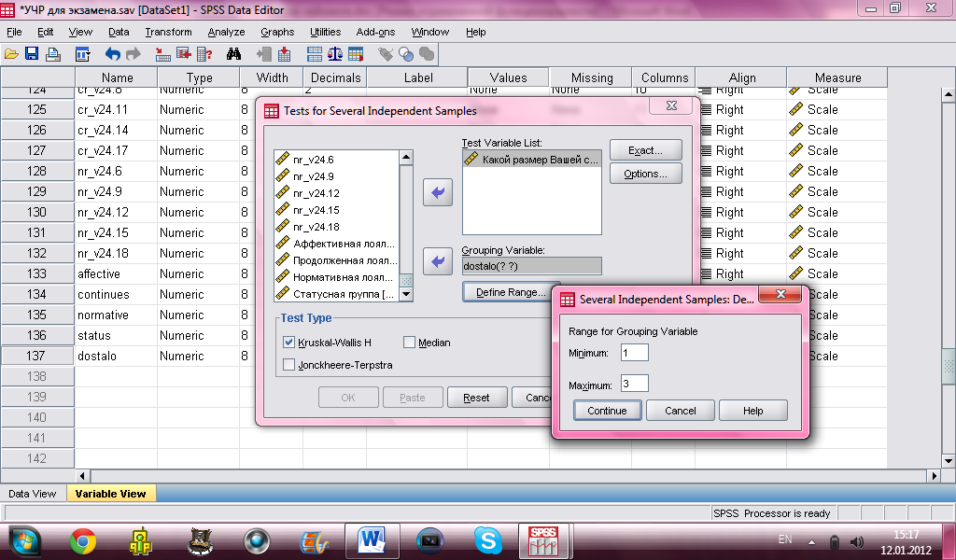
Task: Click the affective name cell in row 133
Action: 116,273
